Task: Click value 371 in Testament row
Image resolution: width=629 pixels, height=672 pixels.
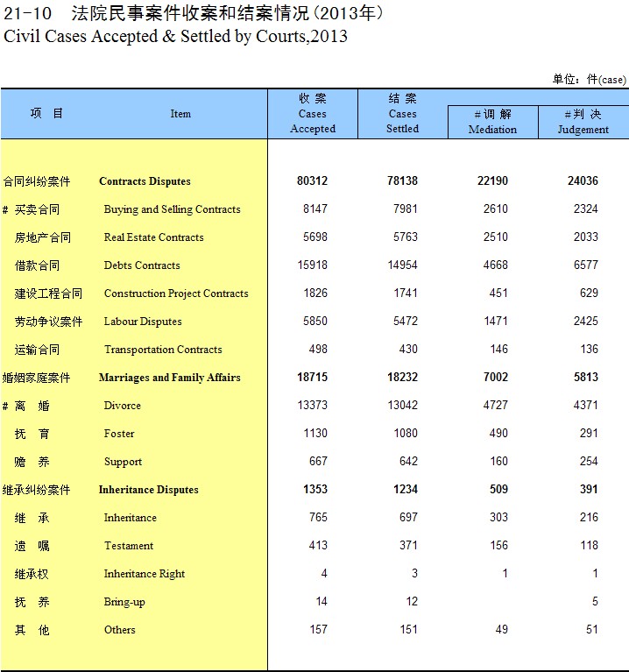Action: click(409, 546)
